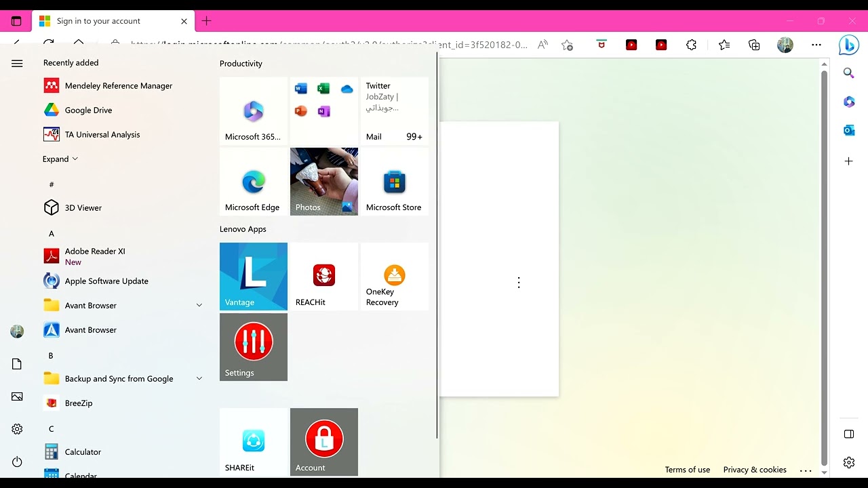Click the Lenovo Apps group header
The image size is (868, 488).
click(x=243, y=229)
